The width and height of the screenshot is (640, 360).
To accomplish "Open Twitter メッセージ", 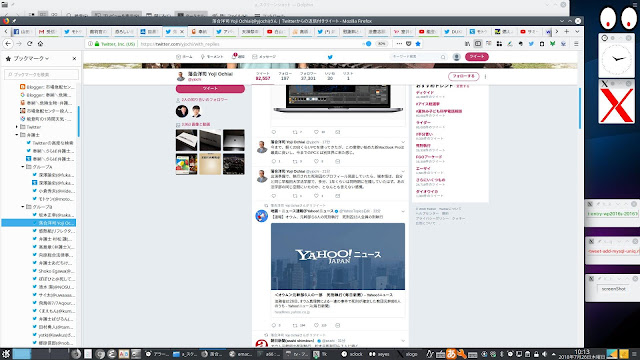I will pyautogui.click(x=264, y=57).
